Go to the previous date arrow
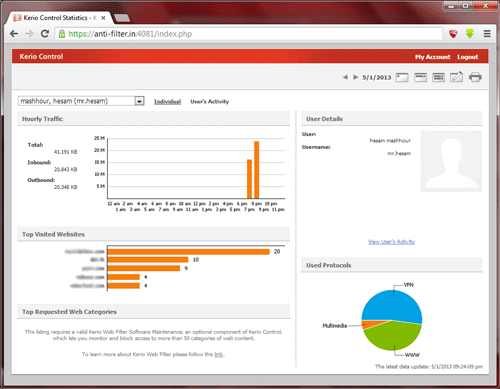Image resolution: width=500 pixels, height=389 pixels. coord(345,77)
